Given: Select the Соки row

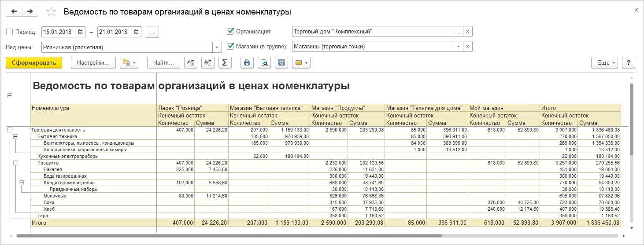Looking at the screenshot, I should 49,202.
